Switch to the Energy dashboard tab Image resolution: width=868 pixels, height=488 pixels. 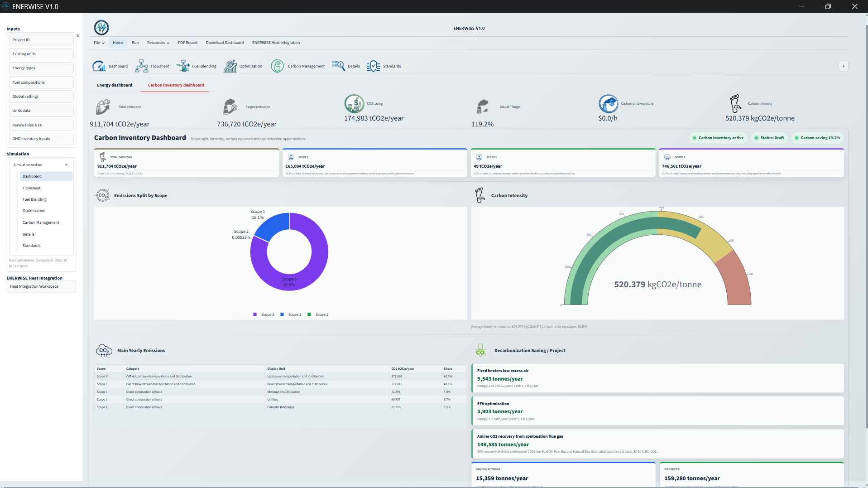point(115,85)
